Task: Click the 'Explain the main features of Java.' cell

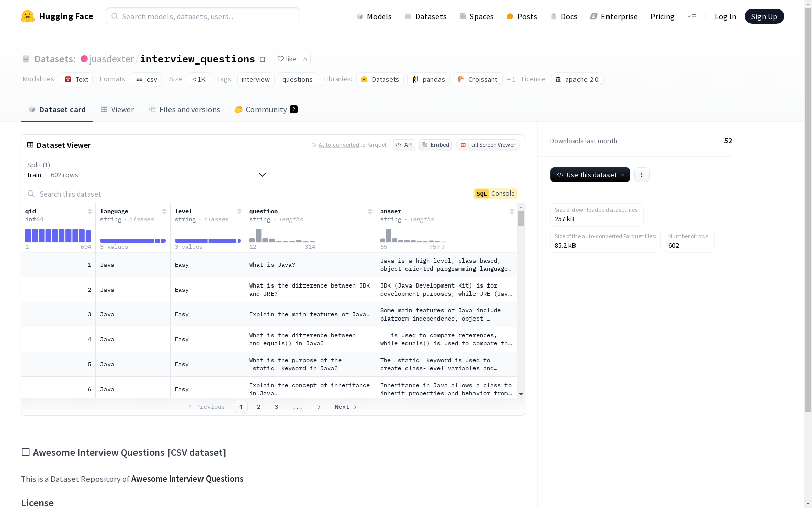Action: point(310,314)
